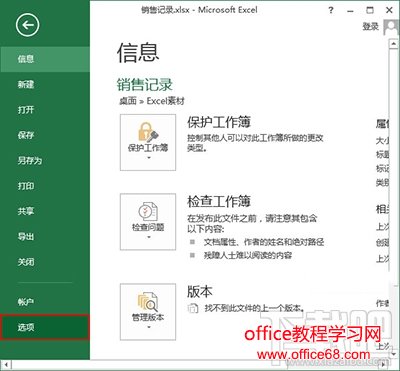Click the 检查工作簿 heading text
The image size is (400, 371).
(219, 201)
